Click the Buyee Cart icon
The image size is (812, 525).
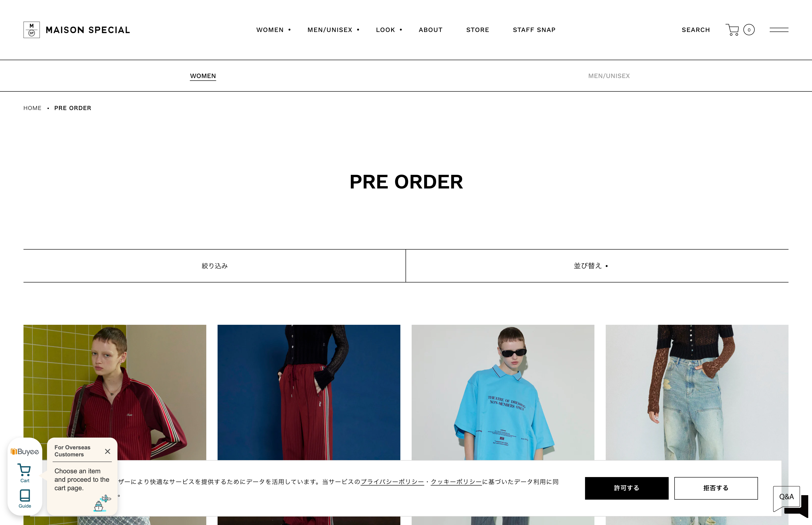coord(25,473)
